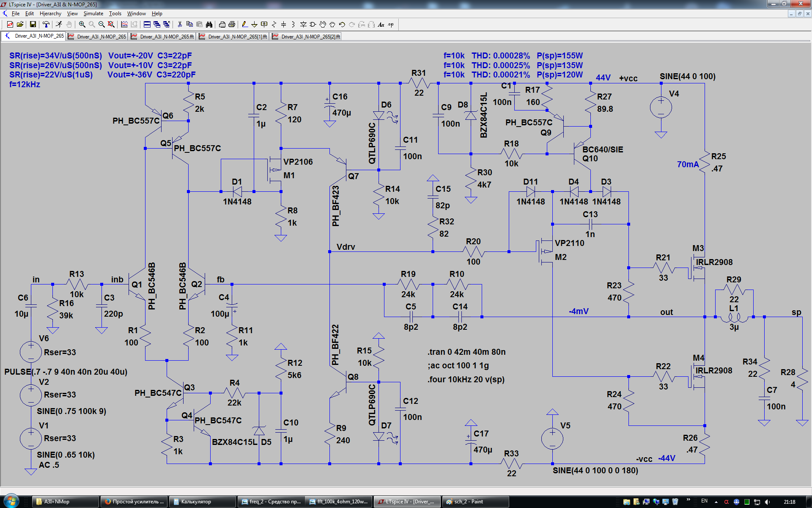
Task: Click the 'SINE(0 .75 100k 9)' value of V2
Action: 71,411
